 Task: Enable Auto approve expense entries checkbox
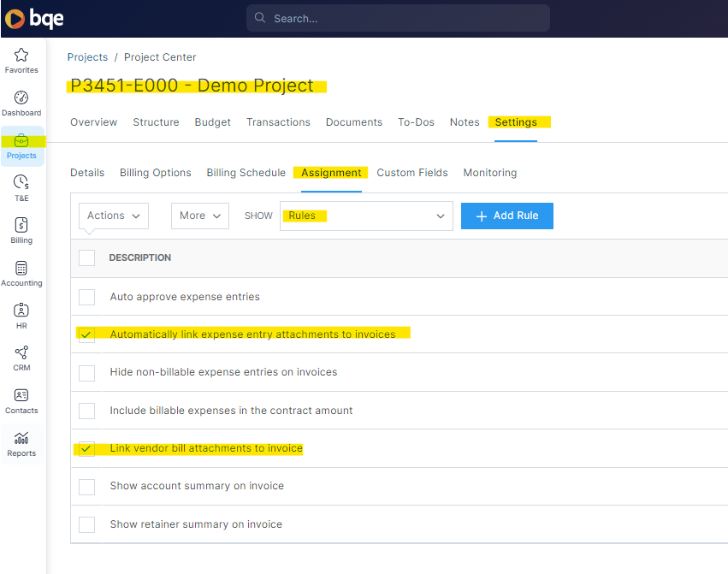pos(86,297)
